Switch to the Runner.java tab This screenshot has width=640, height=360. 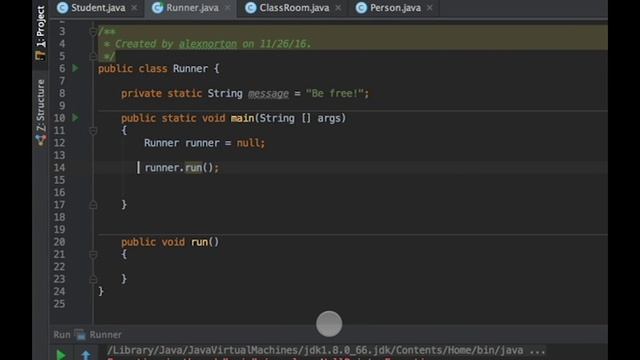pyautogui.click(x=192, y=8)
